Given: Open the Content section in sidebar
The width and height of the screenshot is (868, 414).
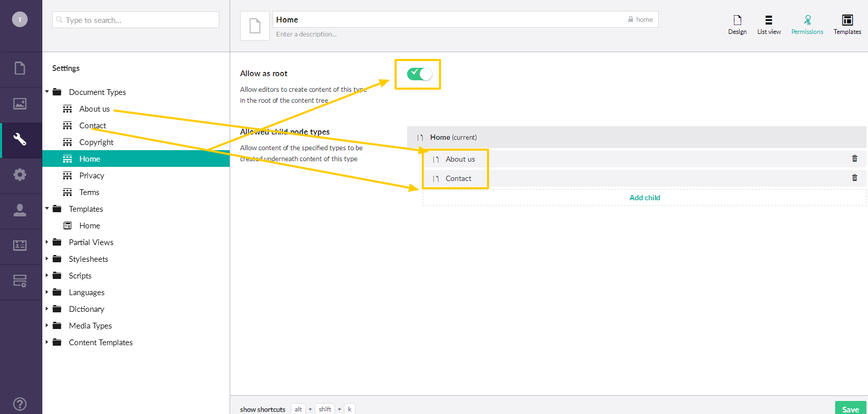Looking at the screenshot, I should [x=20, y=68].
